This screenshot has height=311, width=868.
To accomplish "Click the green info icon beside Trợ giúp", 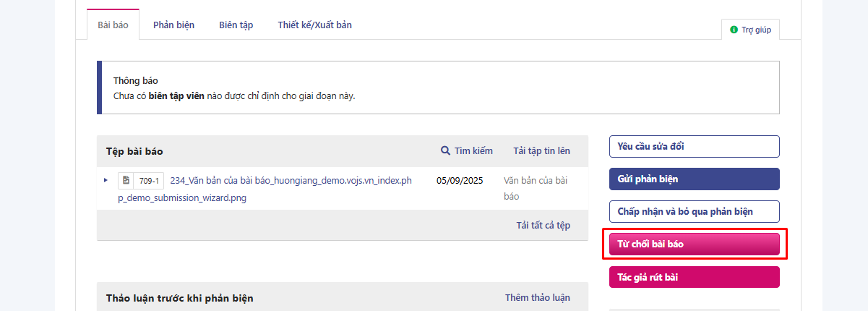I will (x=734, y=30).
